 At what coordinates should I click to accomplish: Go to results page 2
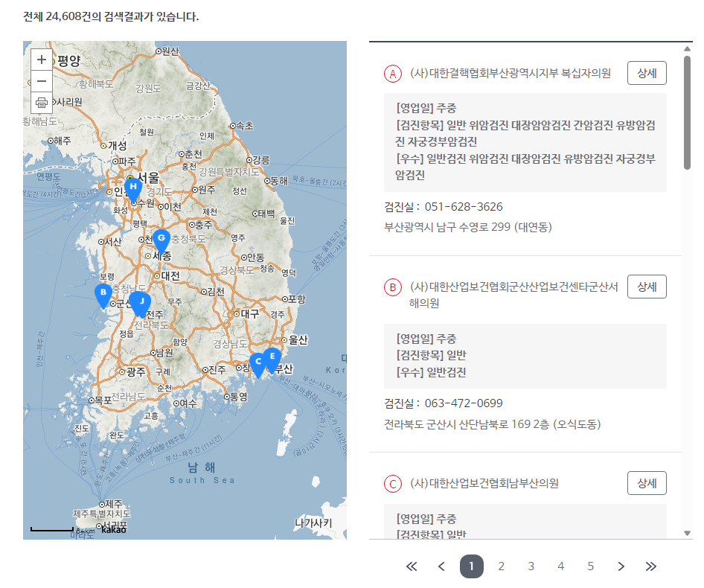coord(501,566)
